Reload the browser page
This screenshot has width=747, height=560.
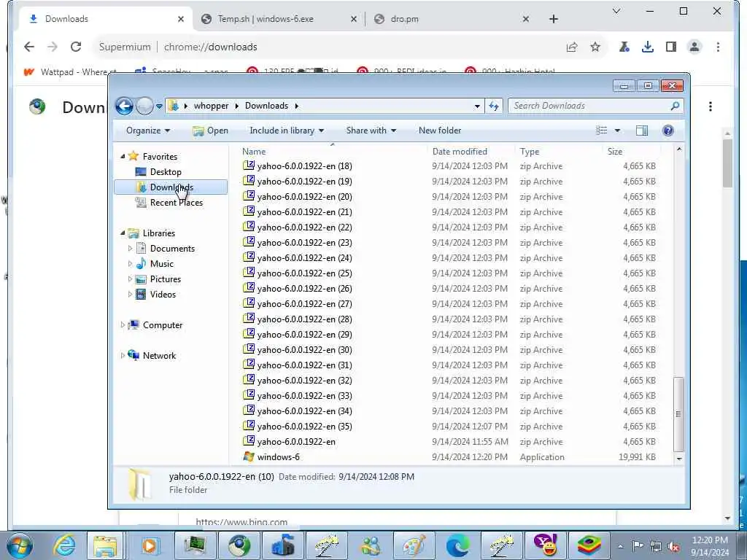pyautogui.click(x=76, y=47)
